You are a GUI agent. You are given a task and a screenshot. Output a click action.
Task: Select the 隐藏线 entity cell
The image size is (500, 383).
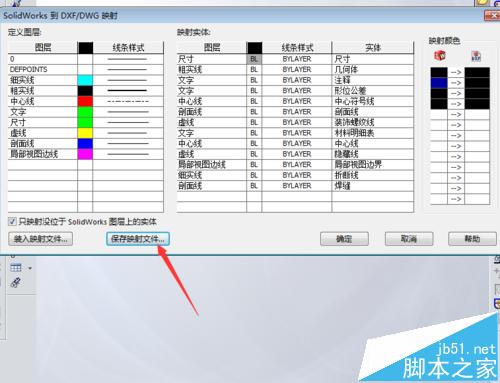pos(373,154)
